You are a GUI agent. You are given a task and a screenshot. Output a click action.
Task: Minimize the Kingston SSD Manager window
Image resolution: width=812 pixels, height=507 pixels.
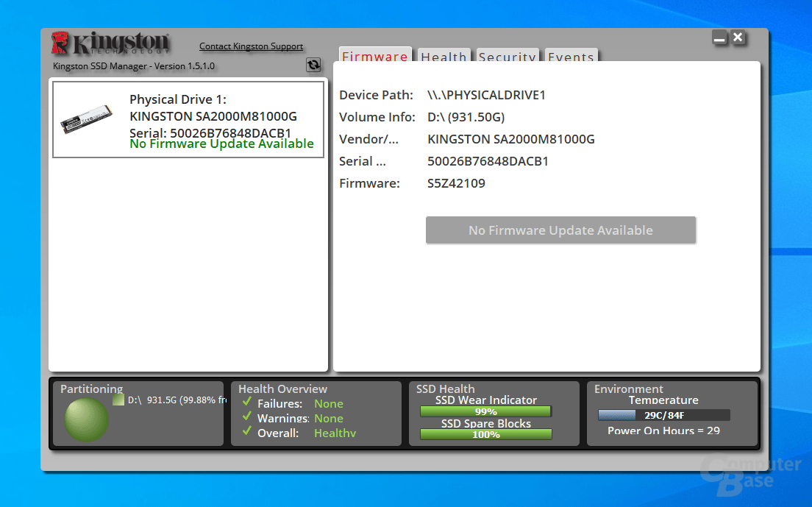[719, 38]
